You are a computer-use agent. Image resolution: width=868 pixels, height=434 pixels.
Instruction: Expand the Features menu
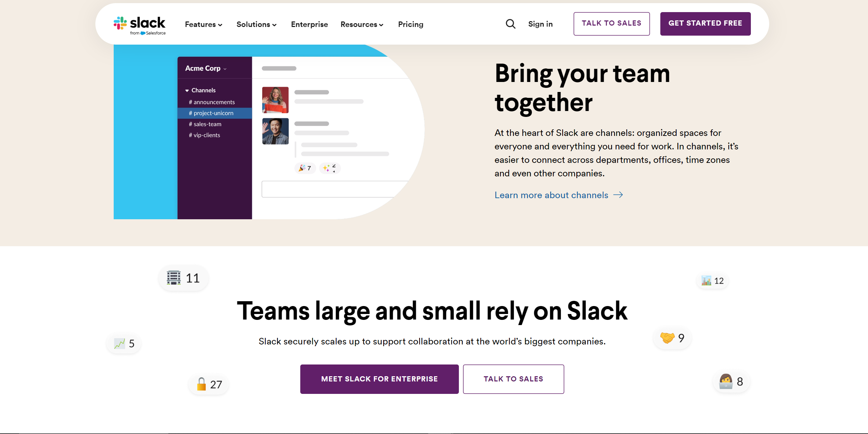204,24
